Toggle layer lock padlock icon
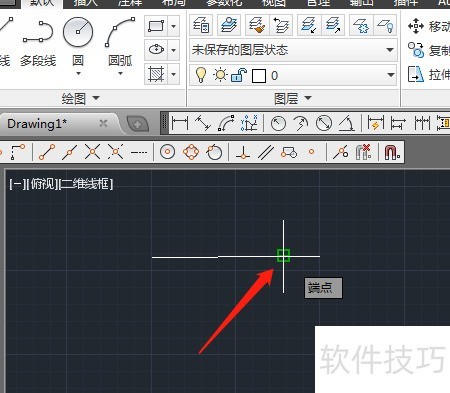 coord(239,75)
